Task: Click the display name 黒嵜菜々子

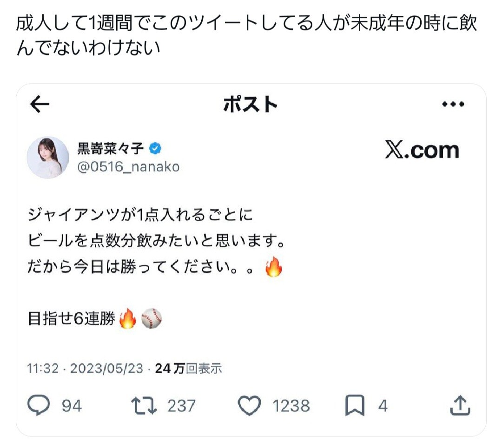Action: pos(111,148)
